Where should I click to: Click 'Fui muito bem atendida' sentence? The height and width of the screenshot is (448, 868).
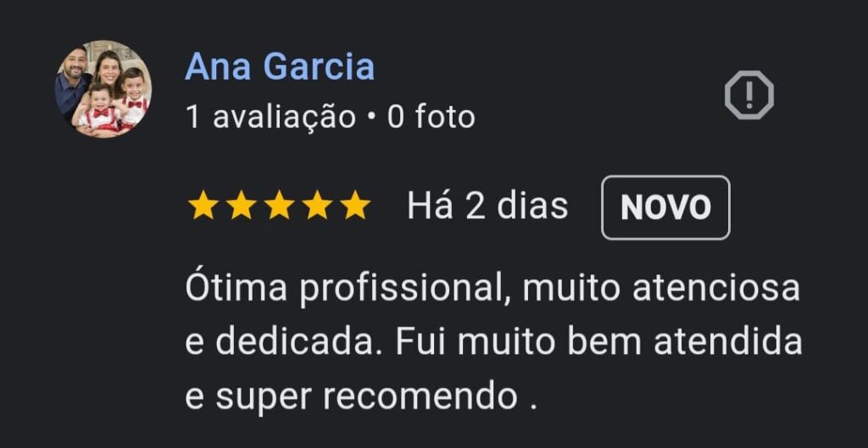(x=598, y=342)
